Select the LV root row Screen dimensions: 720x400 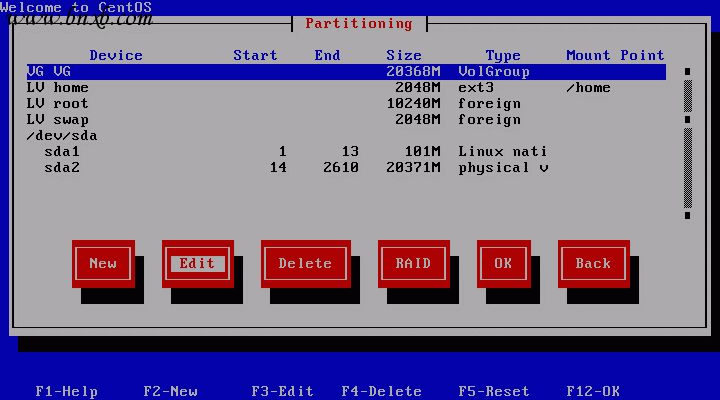(x=346, y=104)
